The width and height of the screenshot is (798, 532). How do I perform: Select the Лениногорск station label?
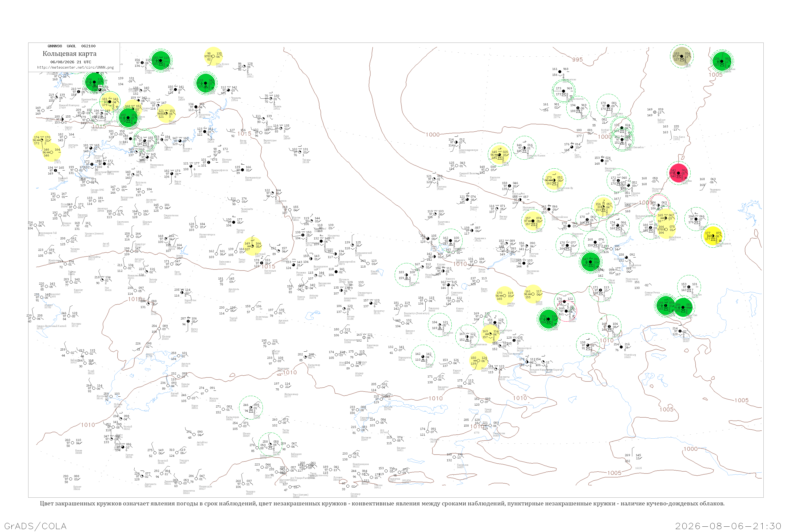524,348
